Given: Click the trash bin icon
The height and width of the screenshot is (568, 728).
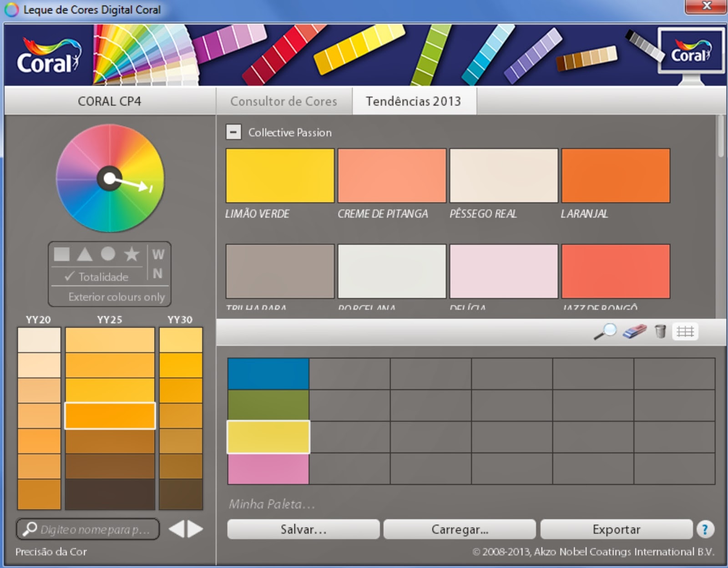Looking at the screenshot, I should click(x=660, y=331).
